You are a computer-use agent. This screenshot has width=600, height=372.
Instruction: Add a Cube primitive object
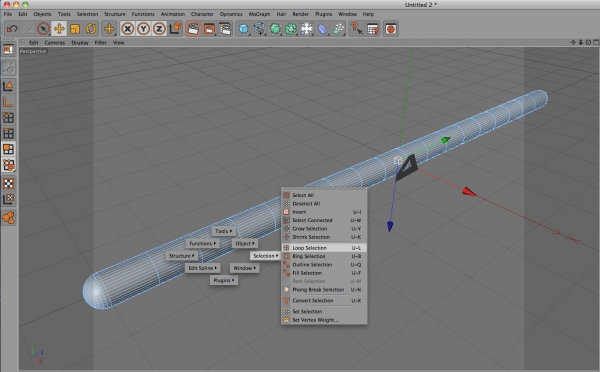[x=243, y=29]
